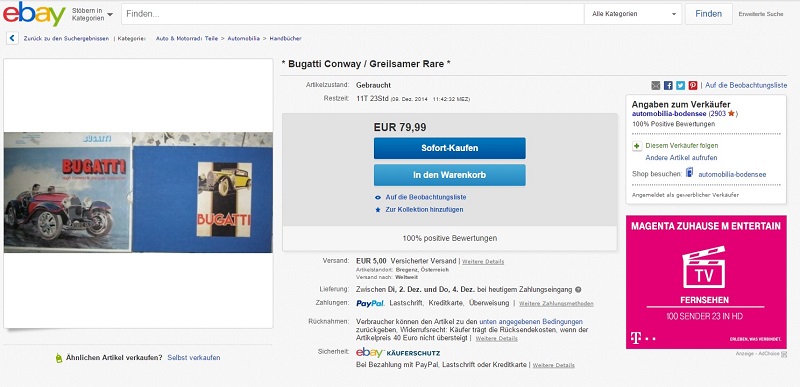Click the Finden search input field
This screenshot has width=800, height=387.
coord(353,14)
